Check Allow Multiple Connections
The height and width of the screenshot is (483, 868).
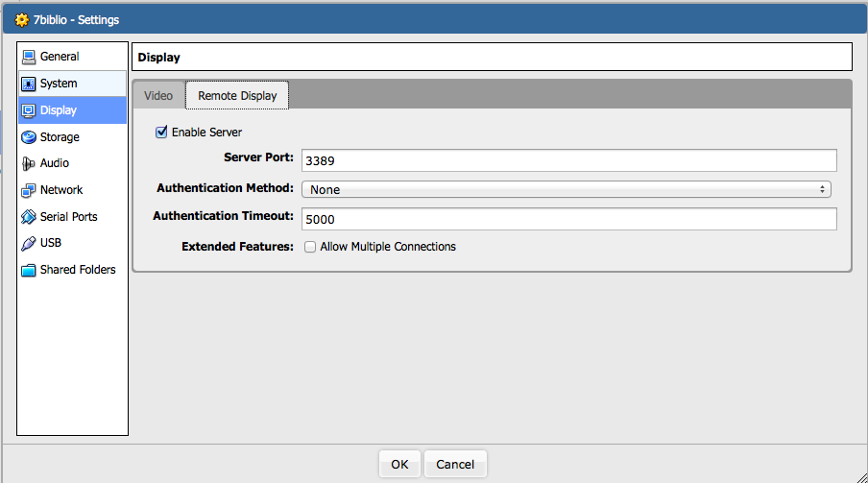(310, 247)
